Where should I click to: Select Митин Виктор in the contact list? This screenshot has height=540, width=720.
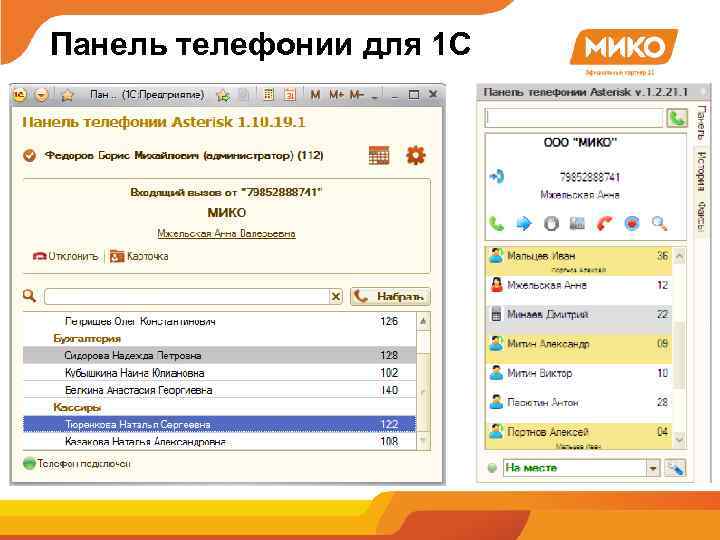pos(579,378)
